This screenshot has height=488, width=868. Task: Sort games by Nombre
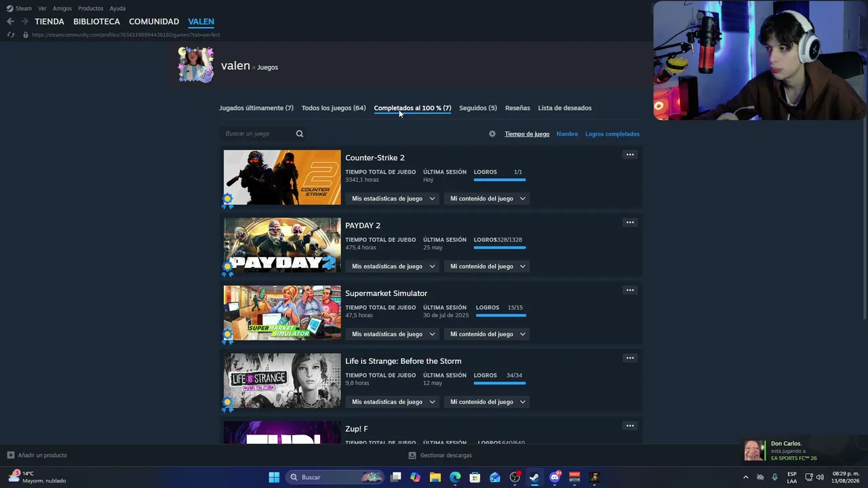tap(567, 134)
